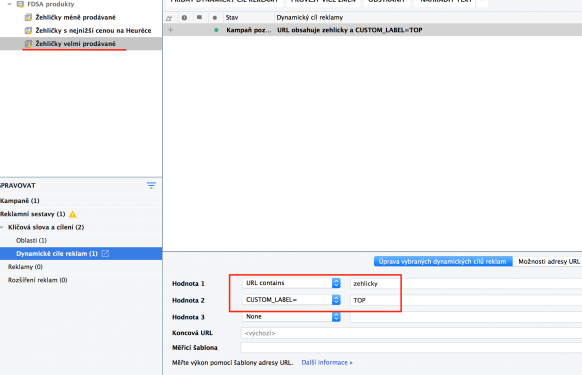Click the comment column header icon
582x375 pixels.
coord(199,17)
